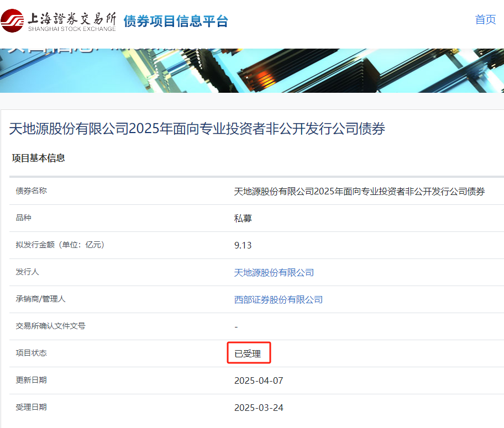Click the 受理日期 row label
Viewport: 504px width, 428px height.
(31, 407)
